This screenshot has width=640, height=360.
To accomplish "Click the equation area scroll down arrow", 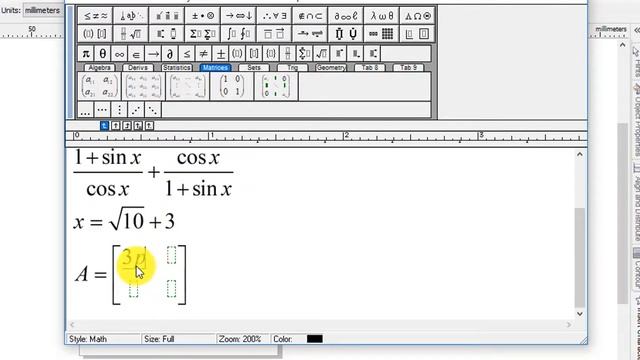I will [x=580, y=313].
